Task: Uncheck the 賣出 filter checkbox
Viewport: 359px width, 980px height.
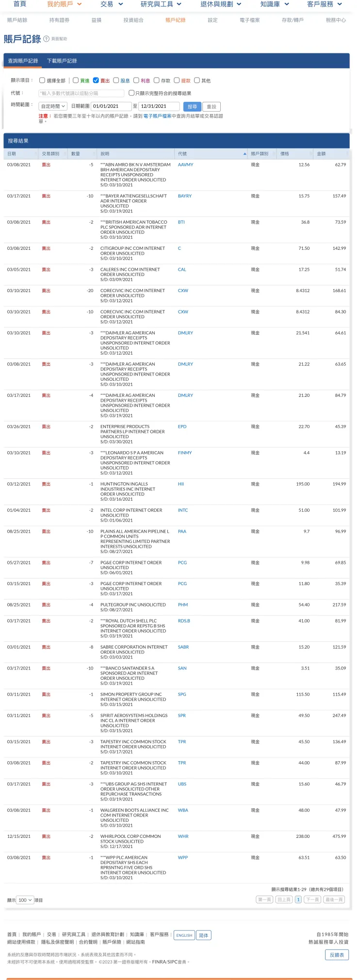Action: point(96,81)
